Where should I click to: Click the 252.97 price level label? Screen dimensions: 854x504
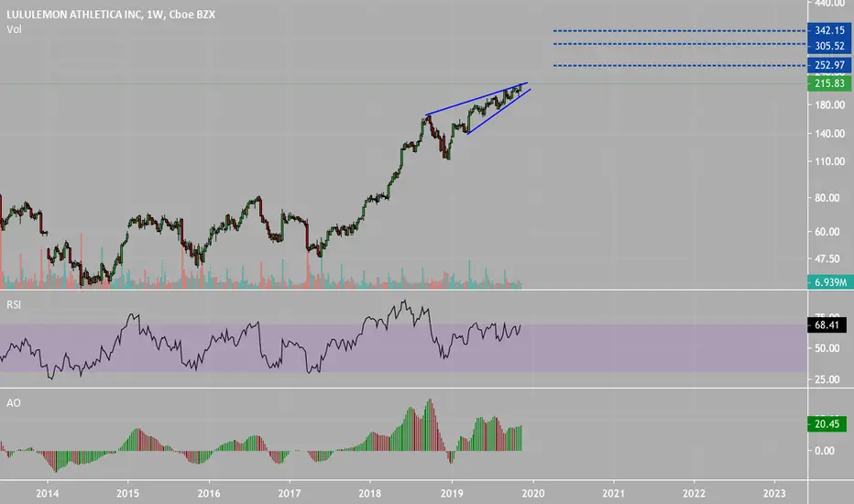pyautogui.click(x=829, y=65)
